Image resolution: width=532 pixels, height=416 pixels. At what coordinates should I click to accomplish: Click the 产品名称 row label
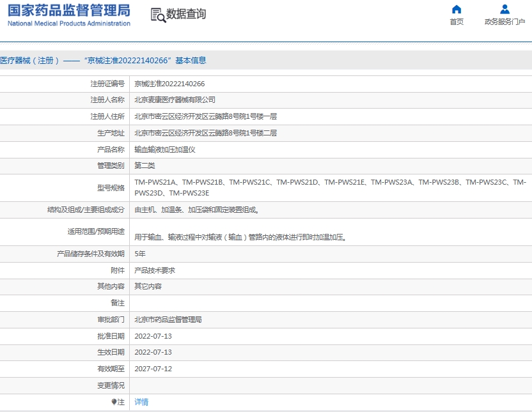(111, 150)
